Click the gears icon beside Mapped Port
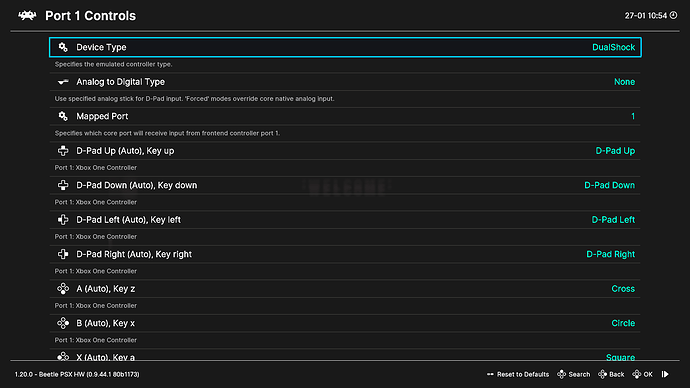Screen dimensions: 690x388 (x=63, y=116)
